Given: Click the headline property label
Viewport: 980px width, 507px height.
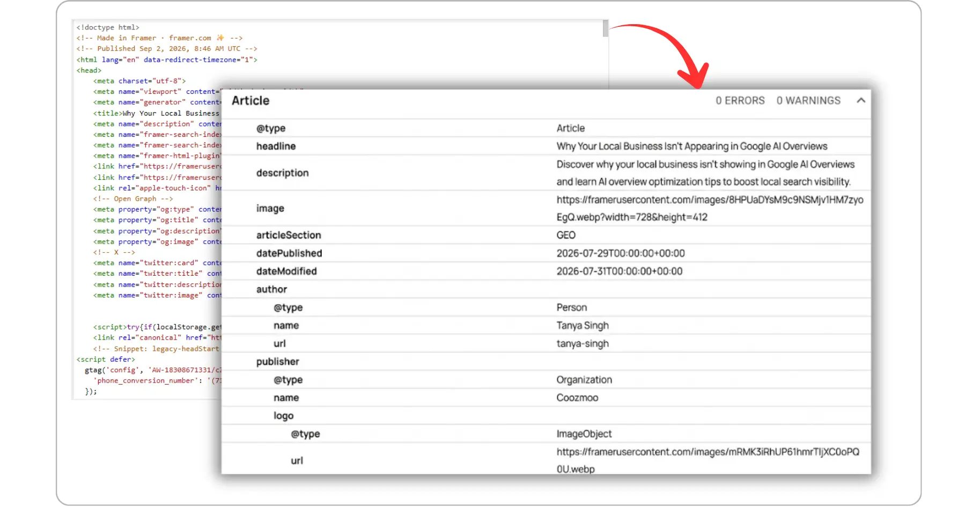Looking at the screenshot, I should (x=276, y=146).
